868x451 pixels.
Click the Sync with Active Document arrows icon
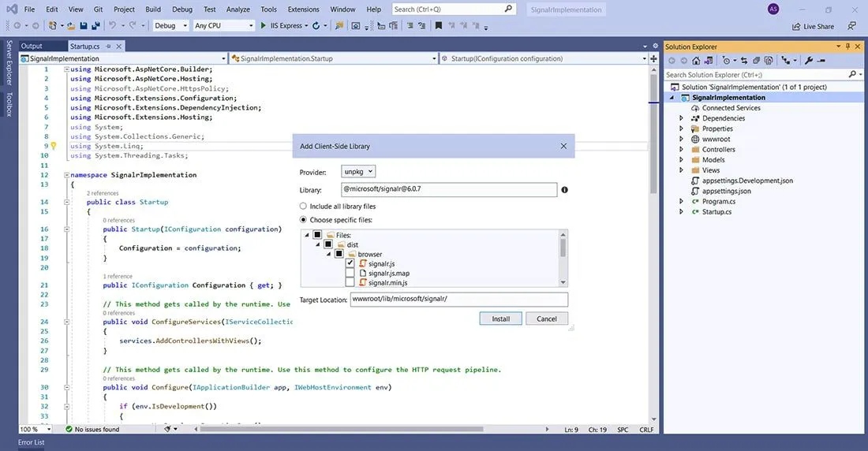[x=744, y=61]
